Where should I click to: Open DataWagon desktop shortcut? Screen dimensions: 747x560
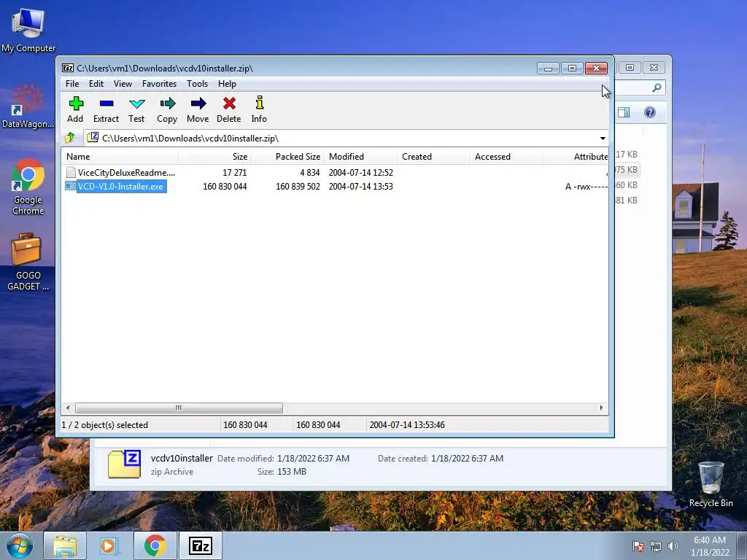[x=28, y=106]
